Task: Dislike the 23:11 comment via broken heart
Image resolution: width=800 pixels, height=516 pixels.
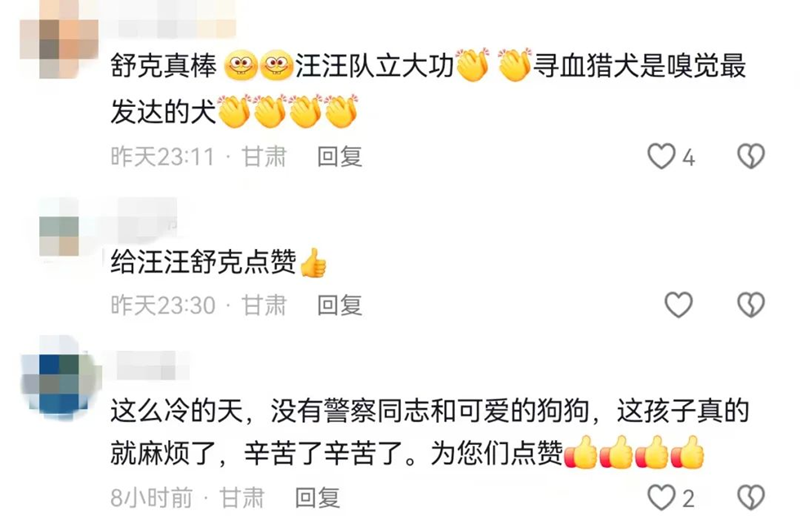Action: click(x=751, y=156)
